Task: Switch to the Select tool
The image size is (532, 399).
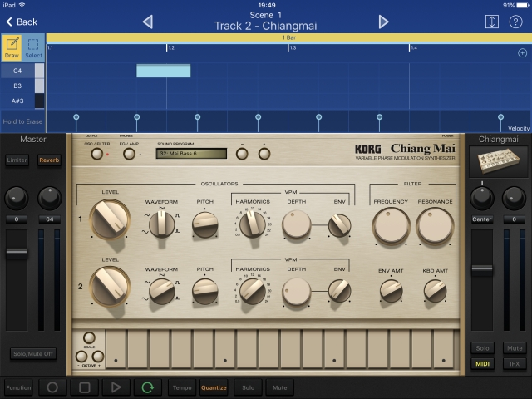Action: click(x=34, y=47)
